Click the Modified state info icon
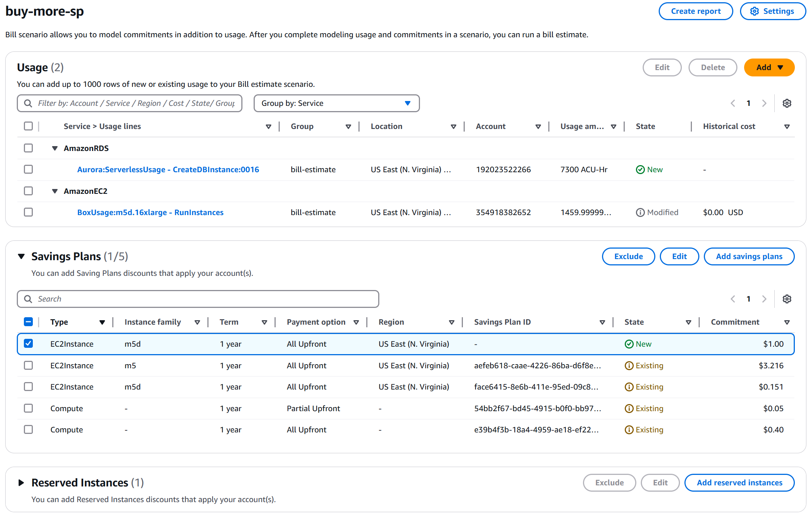Viewport: 812px width, 520px height. 640,212
